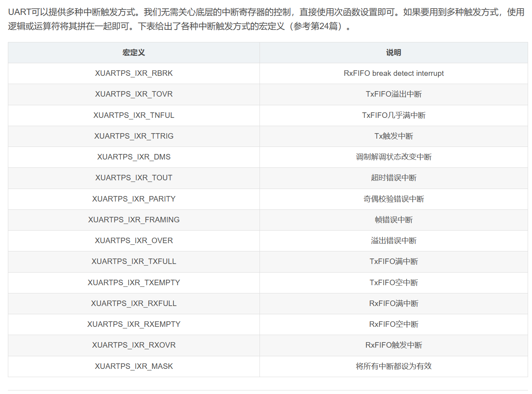Click the TxFIFO满中断 description
The height and width of the screenshot is (394, 532).
[394, 262]
